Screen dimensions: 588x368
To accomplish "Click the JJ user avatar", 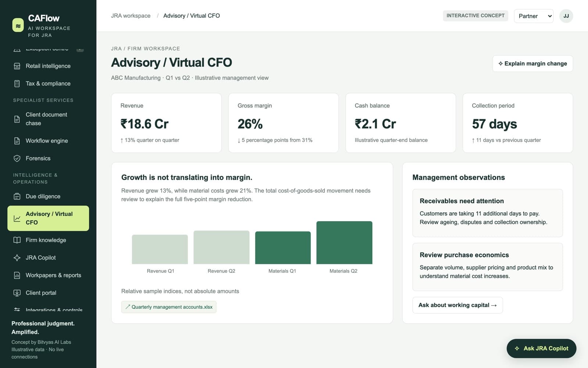I will point(566,16).
